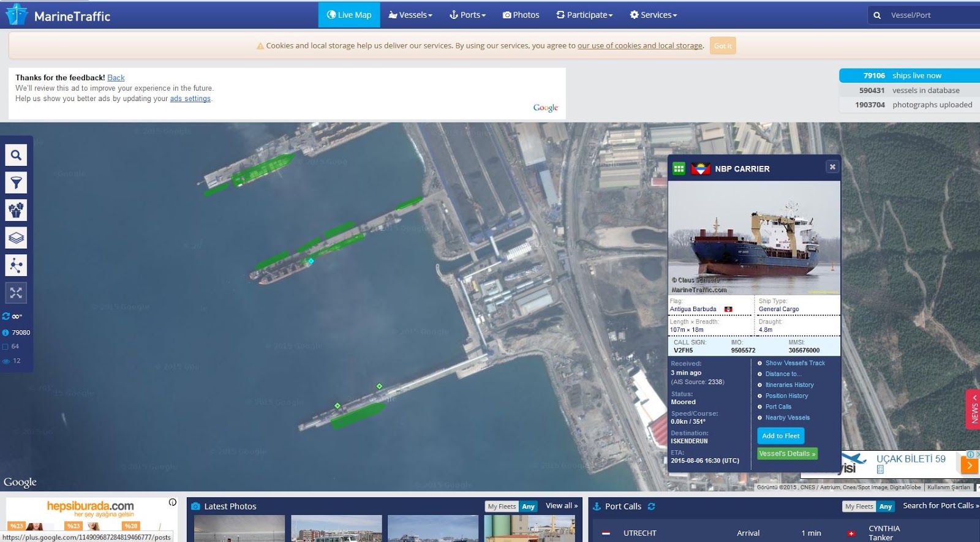Refresh the Port Calls list
The image size is (980, 542).
651,506
